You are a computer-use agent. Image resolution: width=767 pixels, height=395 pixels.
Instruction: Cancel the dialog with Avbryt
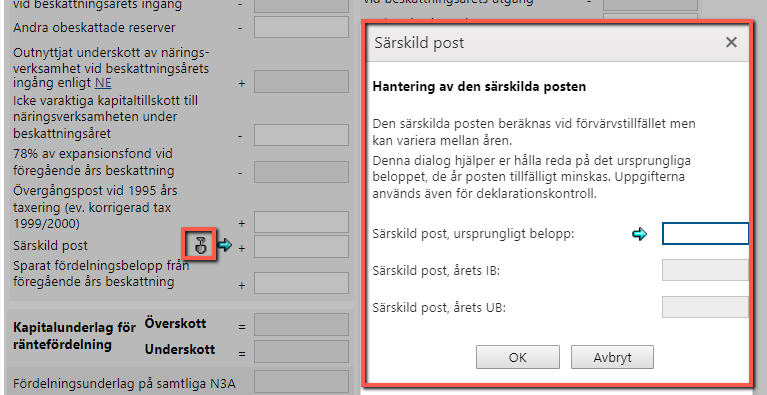[612, 357]
